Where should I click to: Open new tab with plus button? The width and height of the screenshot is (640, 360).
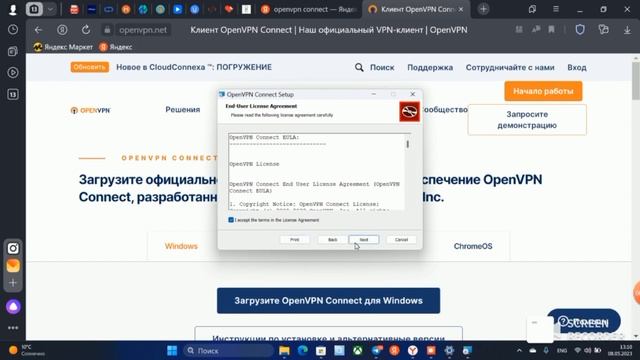tap(483, 9)
